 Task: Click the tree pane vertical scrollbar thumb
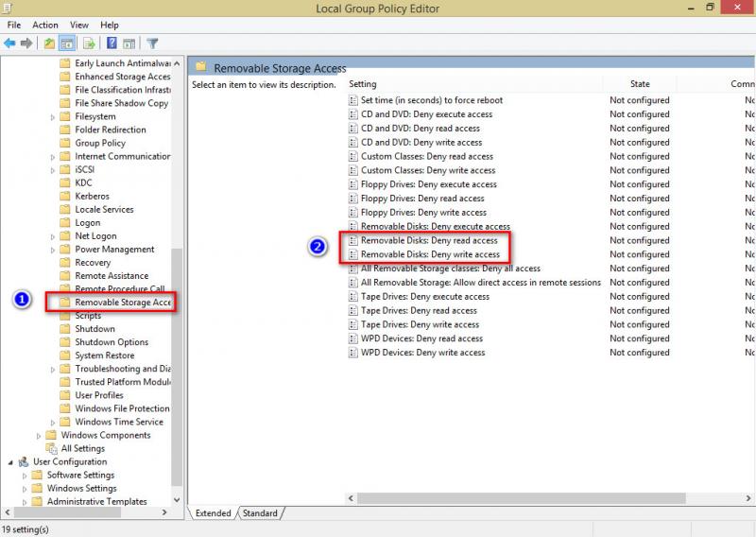[177, 367]
